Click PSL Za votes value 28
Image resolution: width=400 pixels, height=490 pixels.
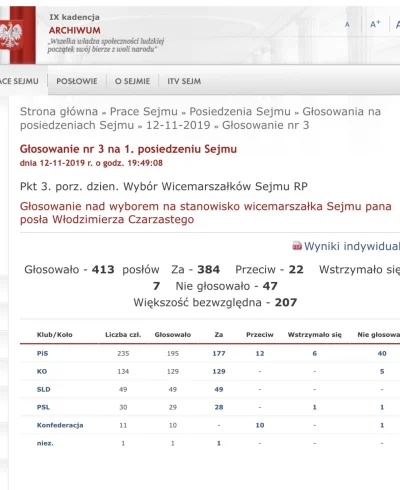coord(219,407)
